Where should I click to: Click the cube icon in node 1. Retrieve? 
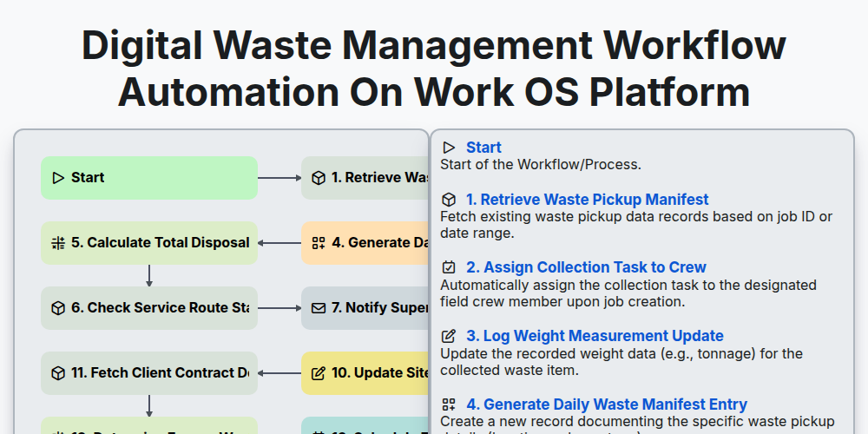[x=319, y=178]
